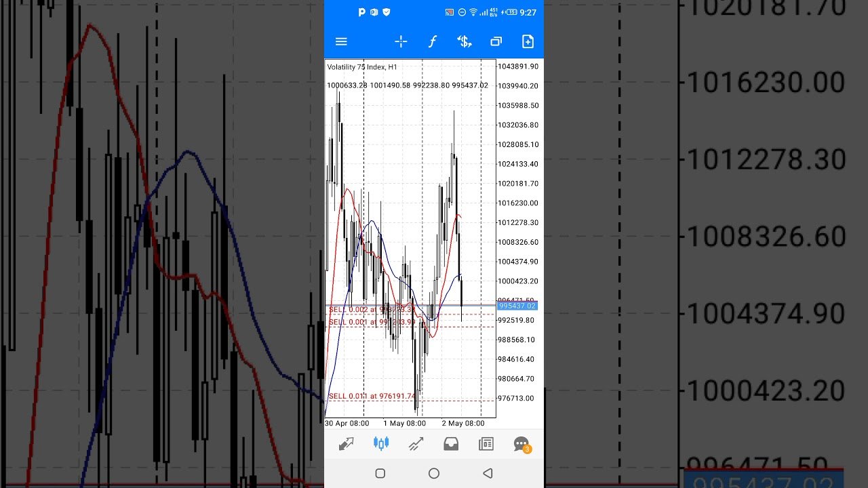
Task: Tap the Android recent apps button
Action: click(x=380, y=473)
